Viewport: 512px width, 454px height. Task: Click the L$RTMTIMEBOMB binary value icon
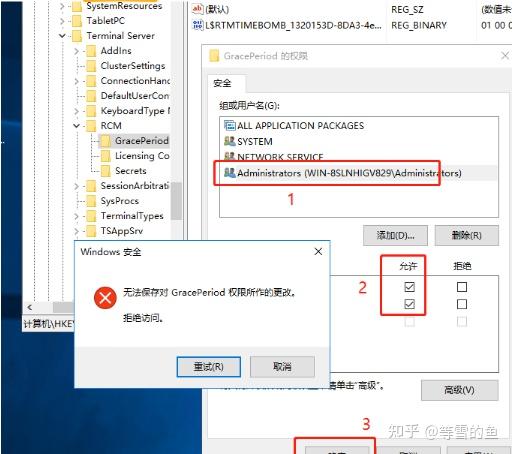coord(197,25)
